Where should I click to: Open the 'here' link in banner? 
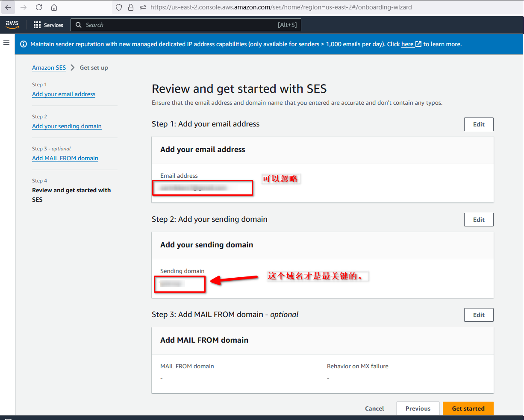(407, 44)
